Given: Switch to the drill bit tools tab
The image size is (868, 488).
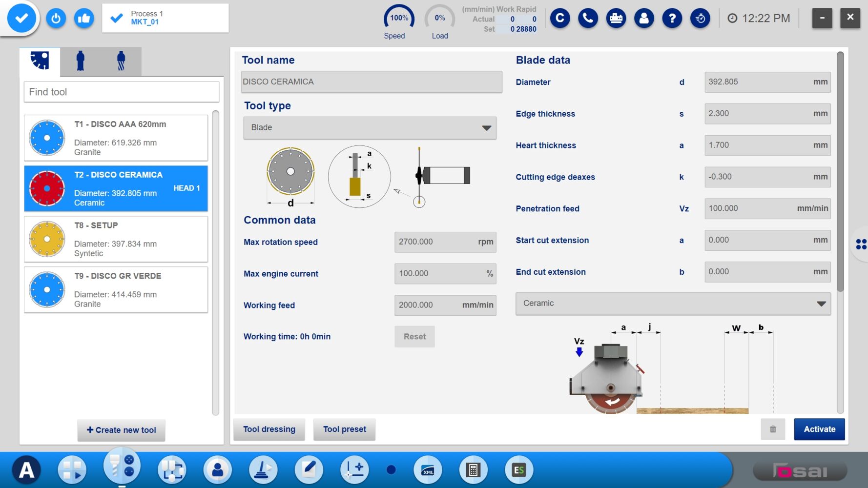Looking at the screenshot, I should 121,61.
